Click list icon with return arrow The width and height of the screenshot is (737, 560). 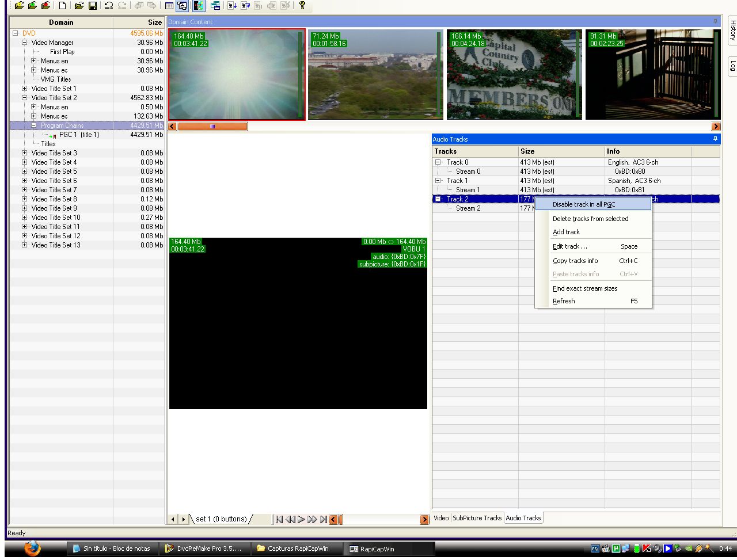(246, 6)
